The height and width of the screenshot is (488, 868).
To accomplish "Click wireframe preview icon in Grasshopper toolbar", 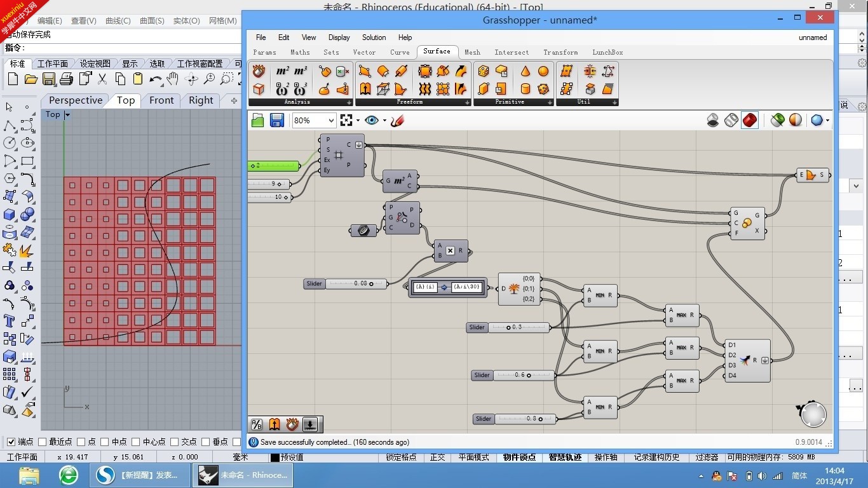I will (x=731, y=120).
